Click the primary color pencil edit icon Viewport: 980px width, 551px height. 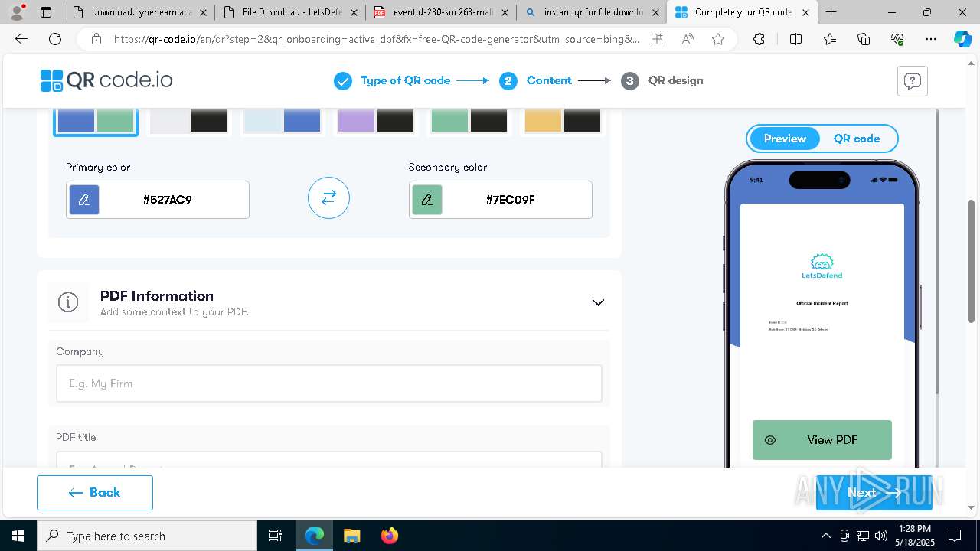click(x=84, y=200)
